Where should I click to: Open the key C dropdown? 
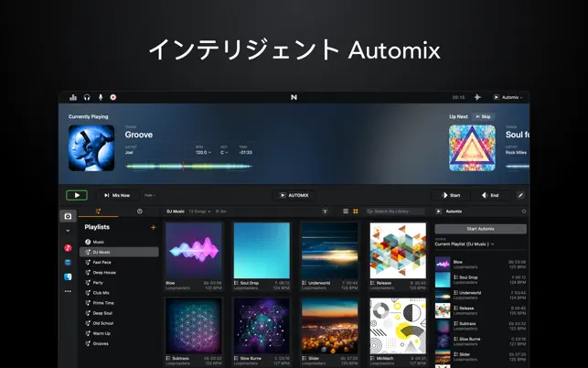tap(224, 153)
